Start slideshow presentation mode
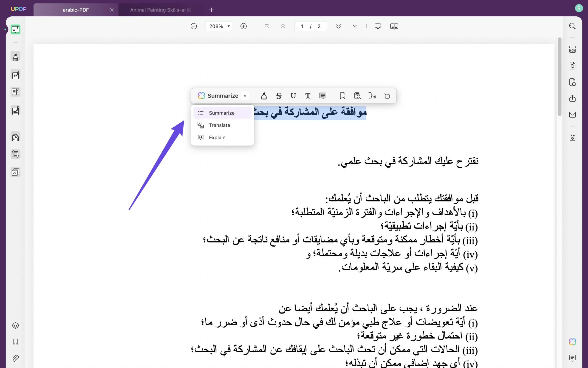Viewport: 588px width, 368px height. point(378,26)
